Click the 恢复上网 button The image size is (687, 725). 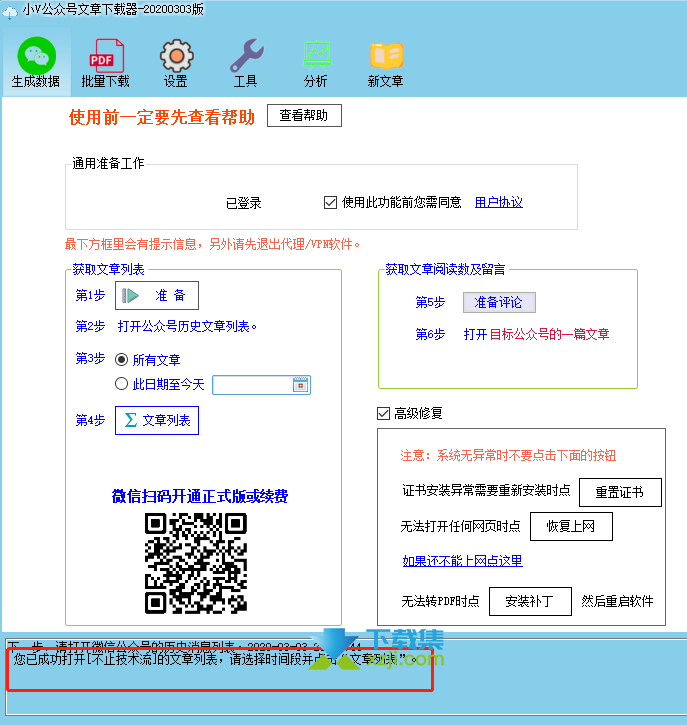pos(571,526)
